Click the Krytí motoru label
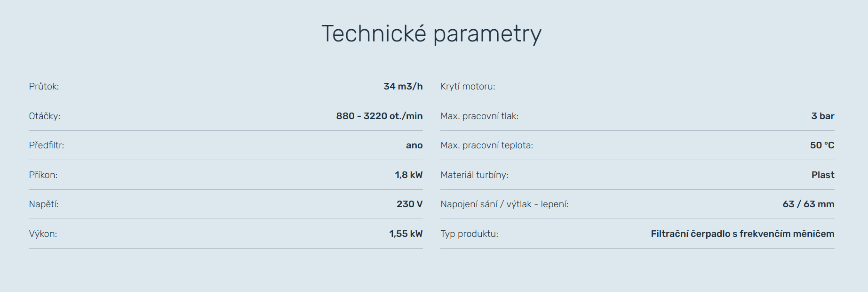868x292 pixels. tap(468, 87)
